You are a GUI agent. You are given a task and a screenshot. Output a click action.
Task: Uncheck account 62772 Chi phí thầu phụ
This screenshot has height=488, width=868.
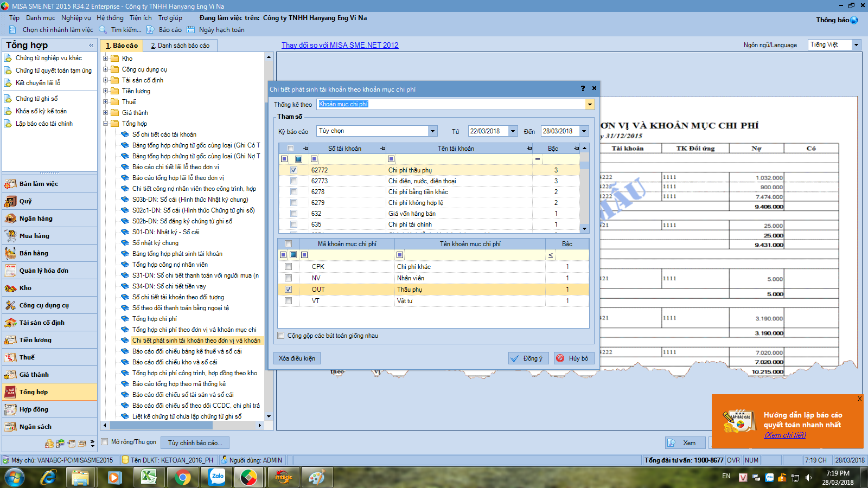(293, 170)
